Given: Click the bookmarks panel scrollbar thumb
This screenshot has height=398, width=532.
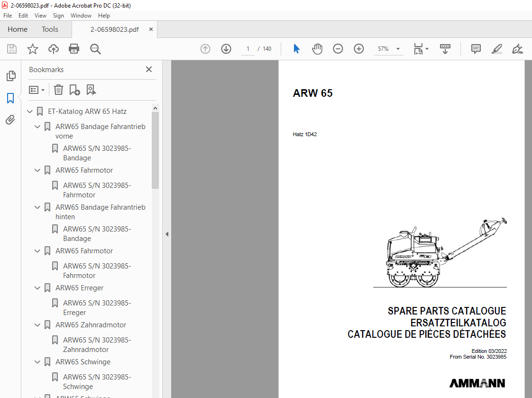Looking at the screenshot, I should (x=155, y=150).
